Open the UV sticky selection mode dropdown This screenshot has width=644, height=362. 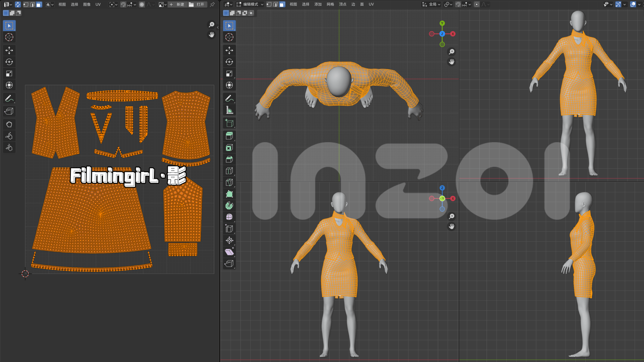click(x=50, y=4)
